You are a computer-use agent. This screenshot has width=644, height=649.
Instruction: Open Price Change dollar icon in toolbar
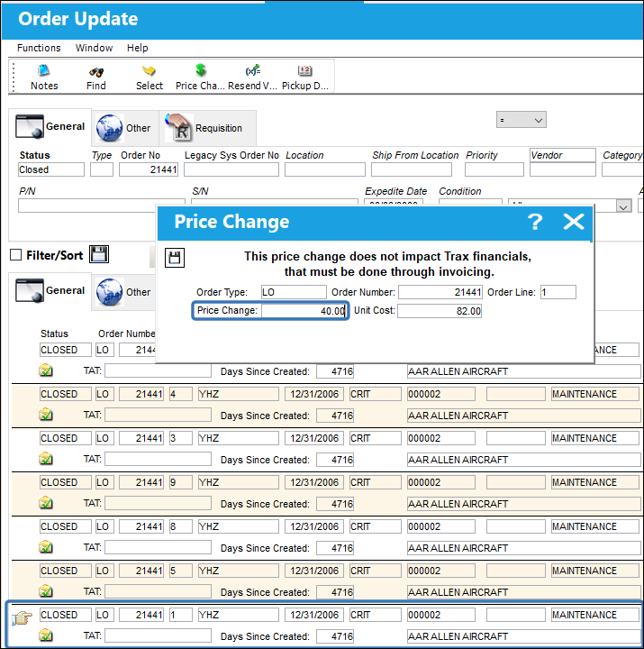click(x=200, y=70)
